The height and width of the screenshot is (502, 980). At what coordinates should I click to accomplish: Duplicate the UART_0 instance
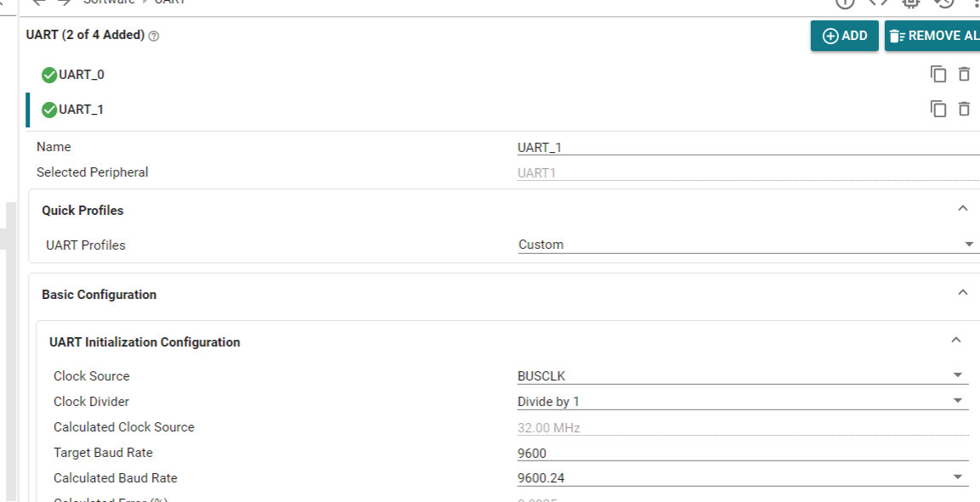938,75
